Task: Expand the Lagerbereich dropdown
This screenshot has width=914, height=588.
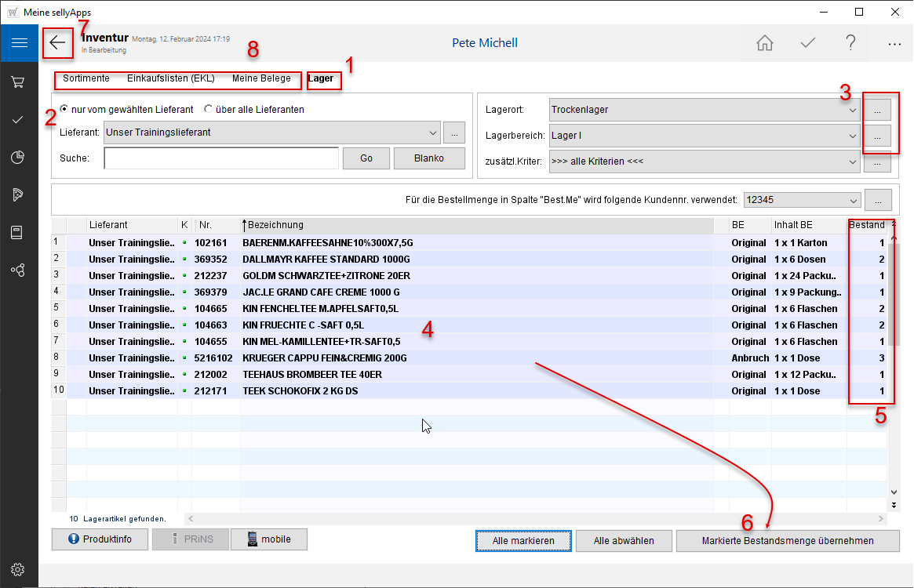Action: [853, 136]
